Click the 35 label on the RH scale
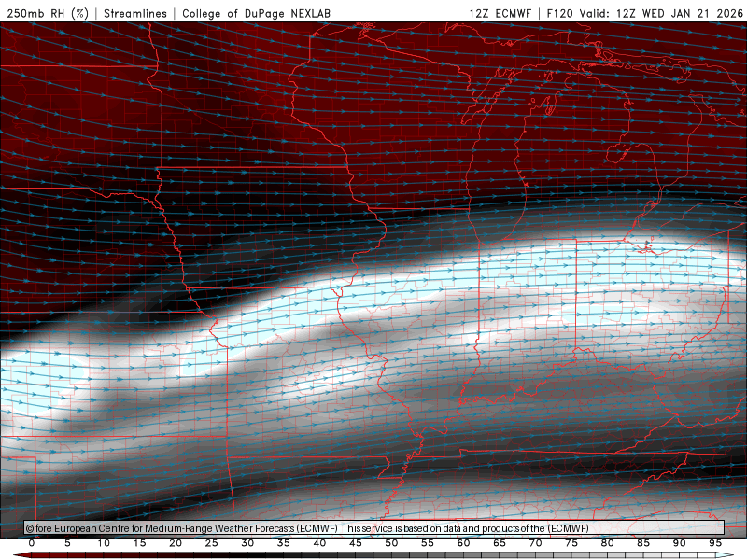The height and width of the screenshot is (560, 747). tap(284, 543)
